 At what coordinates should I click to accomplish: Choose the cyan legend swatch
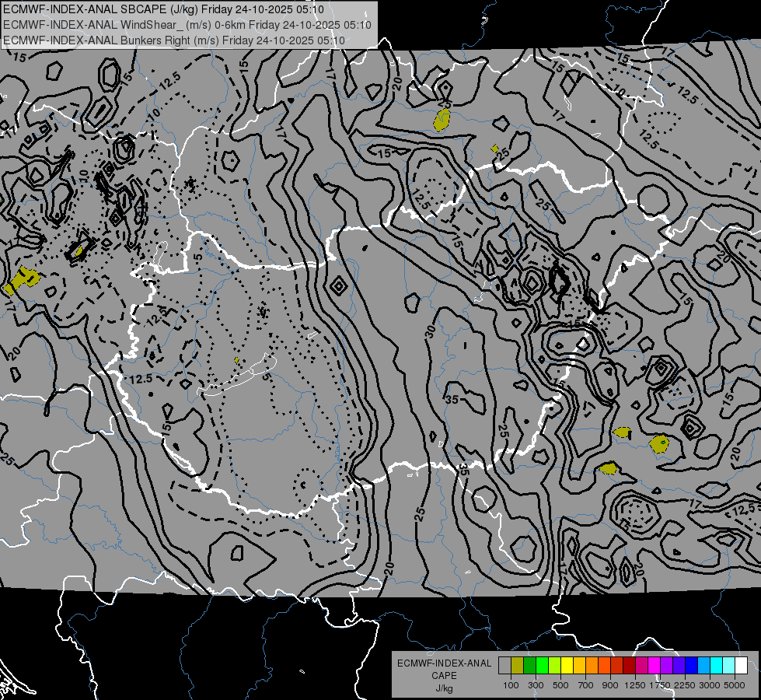point(717,666)
